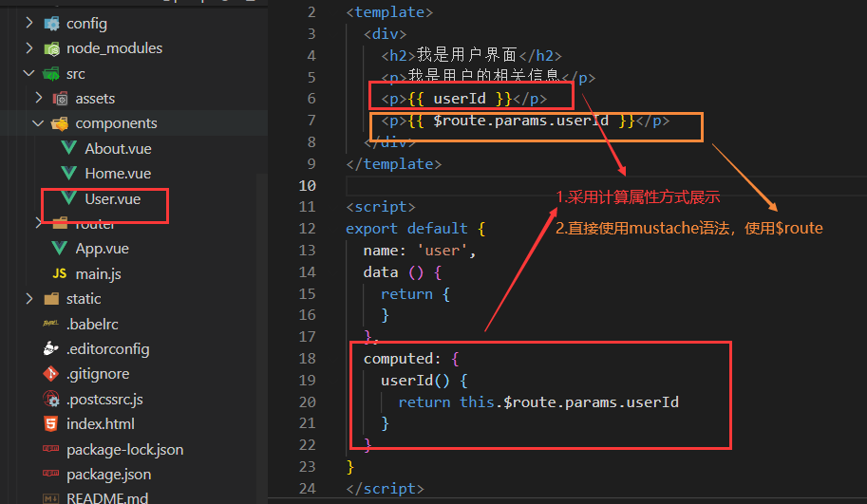867x504 pixels.
Task: Select the assets folder label
Action: 95,99
